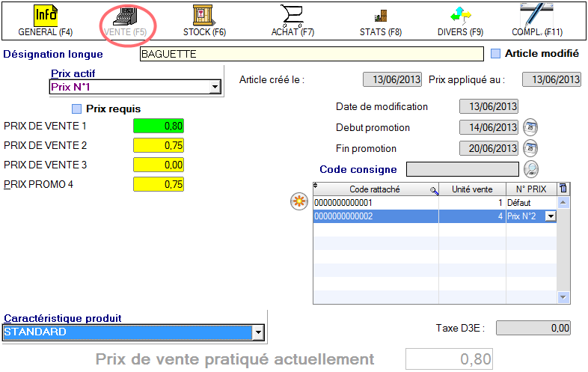Click the Prix appliqué au date field
The width and height of the screenshot is (588, 372).
pos(551,79)
